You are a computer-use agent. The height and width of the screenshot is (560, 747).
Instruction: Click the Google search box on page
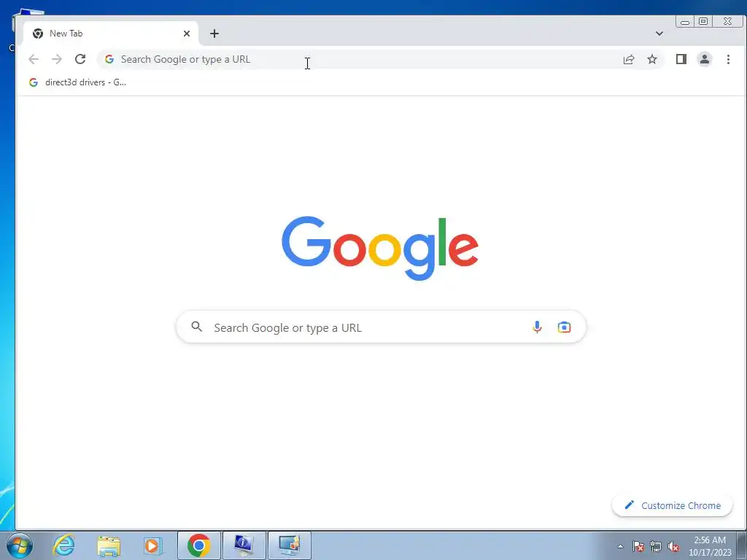coord(381,327)
